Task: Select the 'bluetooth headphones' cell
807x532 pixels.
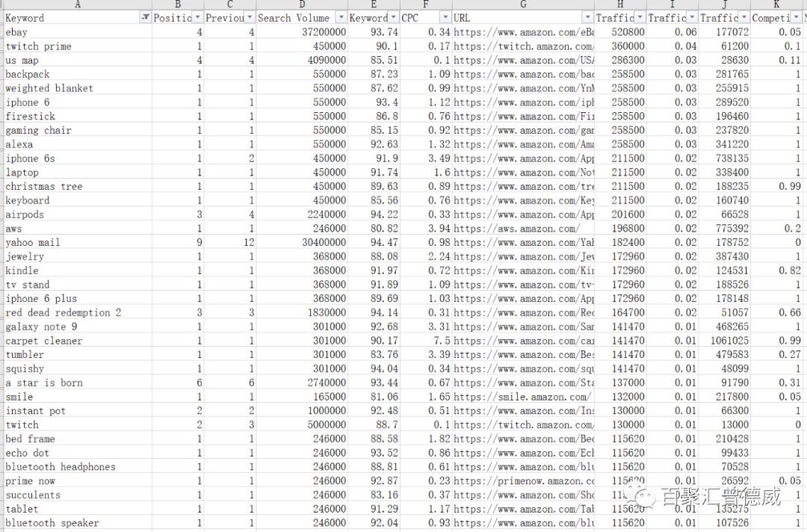Action: coord(77,467)
